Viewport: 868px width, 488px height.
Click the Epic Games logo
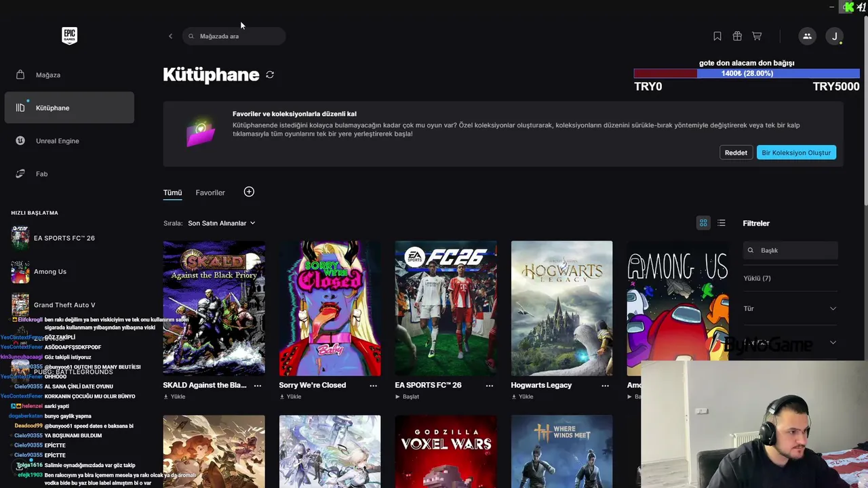pyautogui.click(x=69, y=36)
